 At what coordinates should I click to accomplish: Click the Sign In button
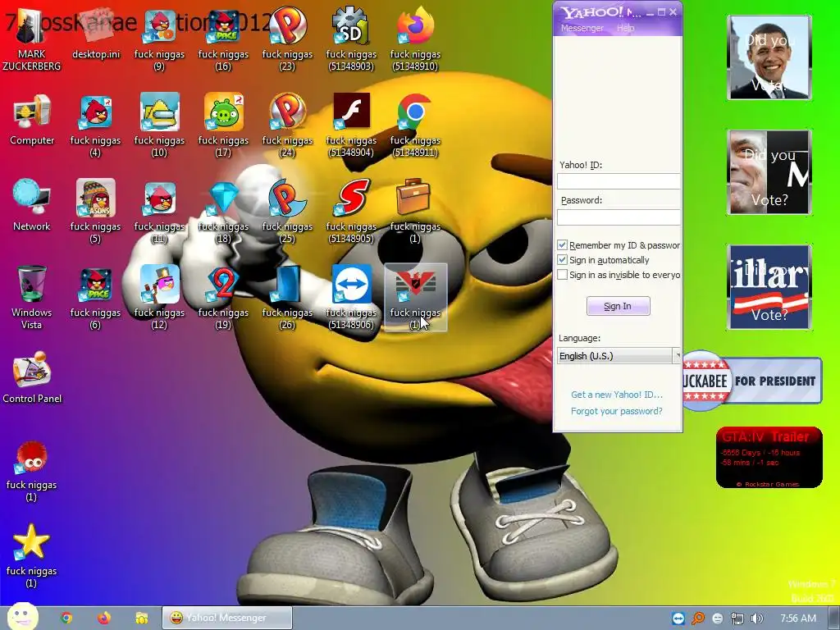[618, 306]
